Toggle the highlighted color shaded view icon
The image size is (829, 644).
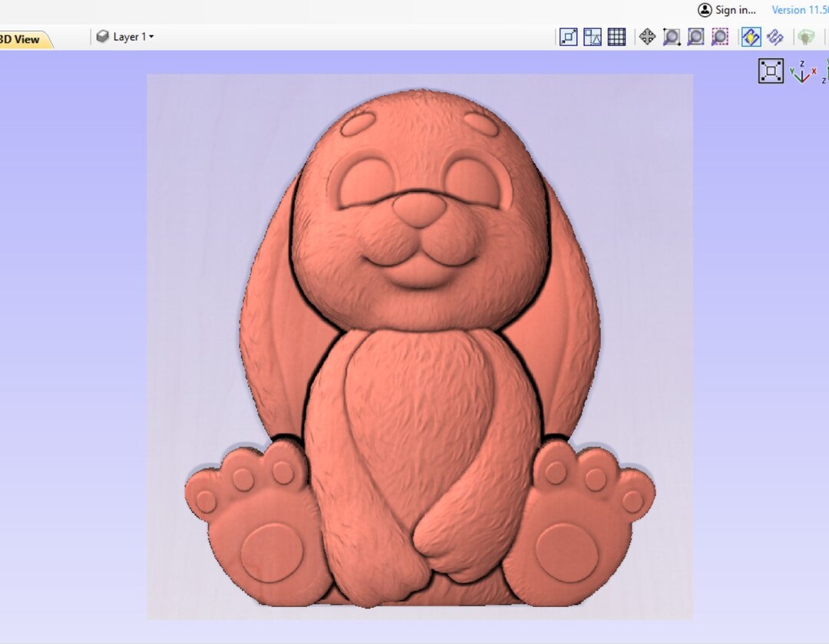coord(750,36)
